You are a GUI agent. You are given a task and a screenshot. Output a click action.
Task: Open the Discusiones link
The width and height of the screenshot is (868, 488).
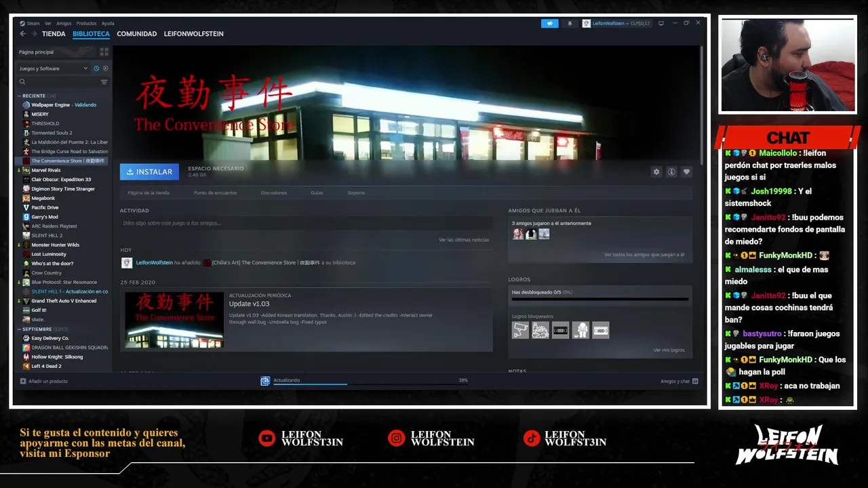click(274, 193)
